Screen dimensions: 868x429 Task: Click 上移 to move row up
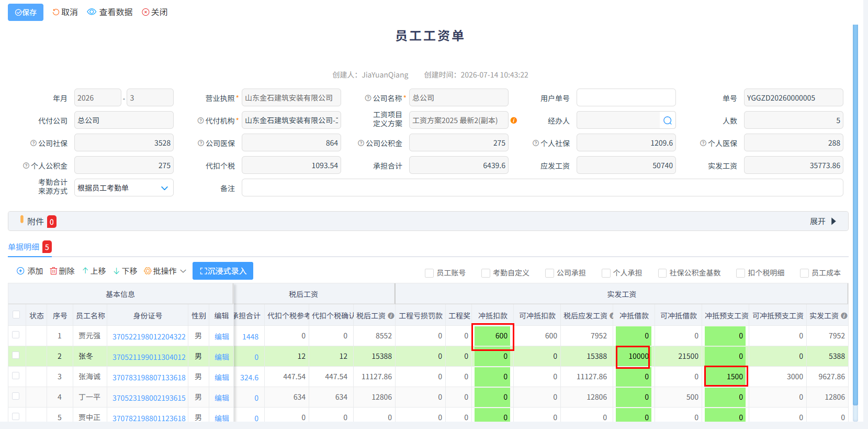click(x=94, y=271)
